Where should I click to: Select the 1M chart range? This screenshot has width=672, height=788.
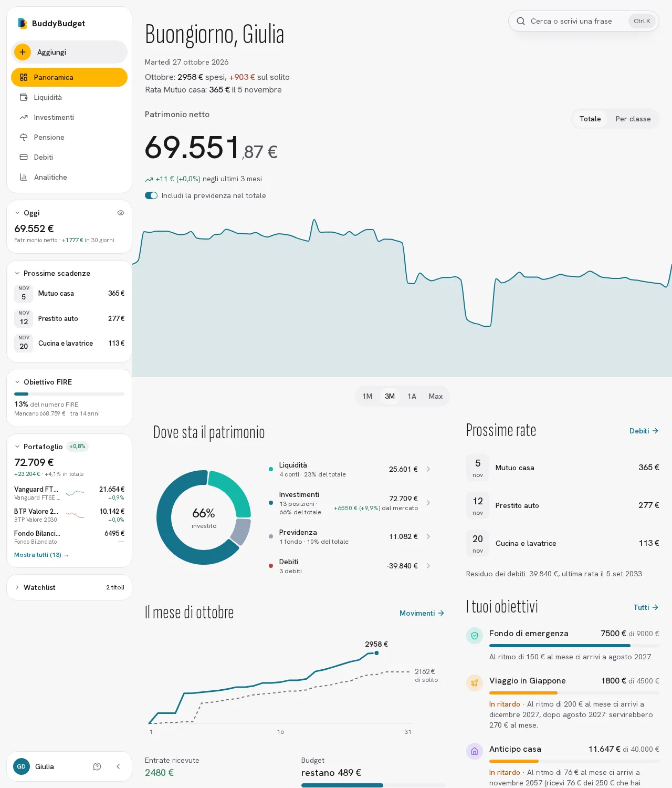click(367, 396)
